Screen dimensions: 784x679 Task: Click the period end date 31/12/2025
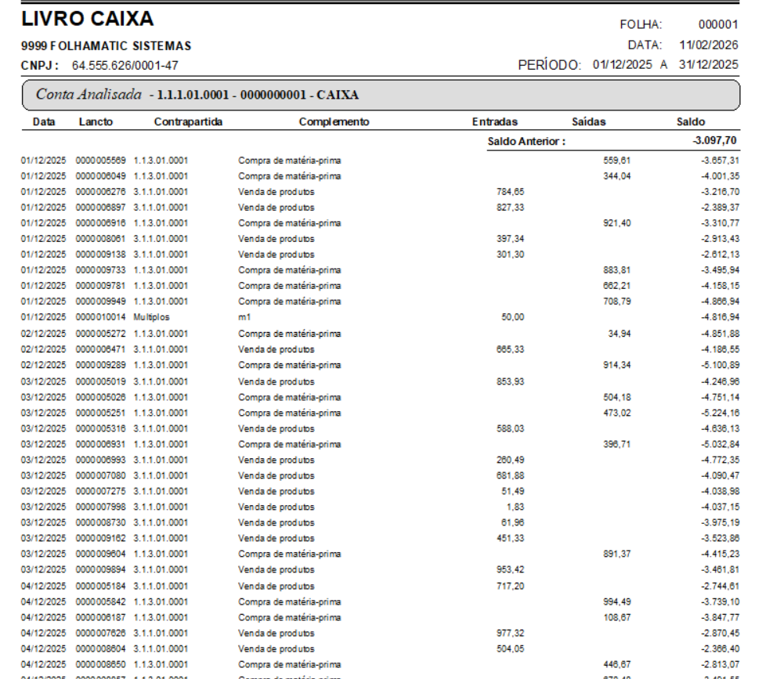[708, 63]
